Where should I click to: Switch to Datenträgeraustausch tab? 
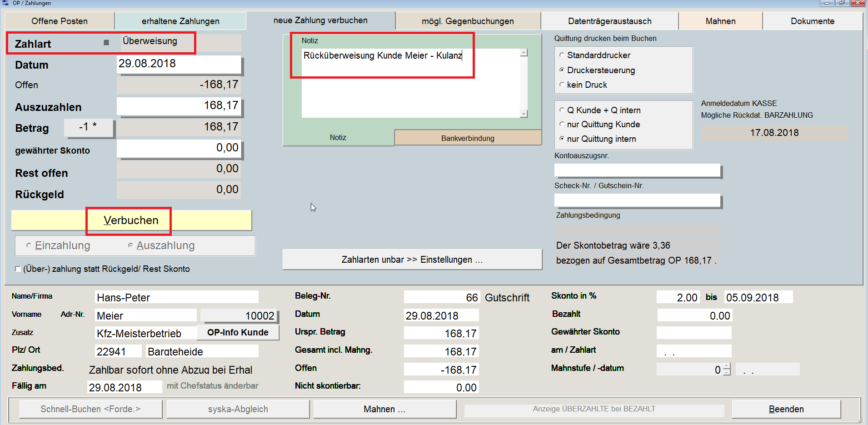(x=609, y=21)
